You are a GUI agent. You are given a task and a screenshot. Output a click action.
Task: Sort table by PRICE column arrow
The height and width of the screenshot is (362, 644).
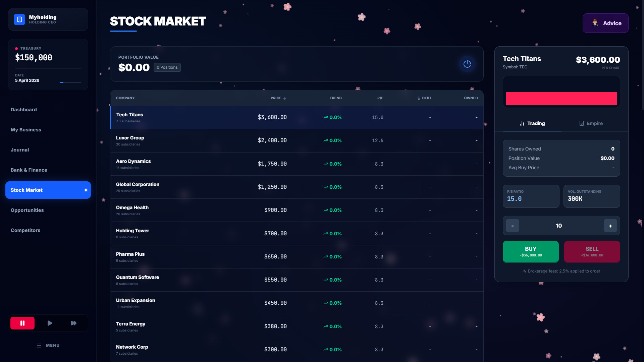tap(284, 98)
